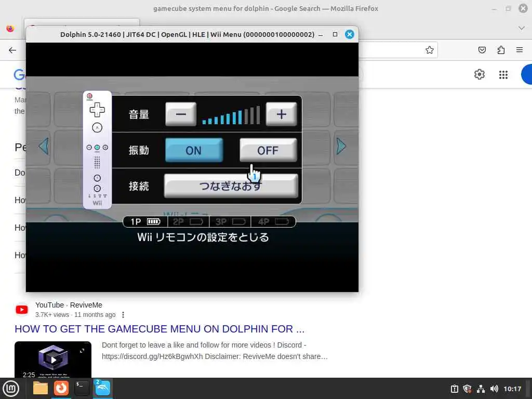Click the Wii Remote image
Image resolution: width=532 pixels, height=399 pixels.
[97, 150]
